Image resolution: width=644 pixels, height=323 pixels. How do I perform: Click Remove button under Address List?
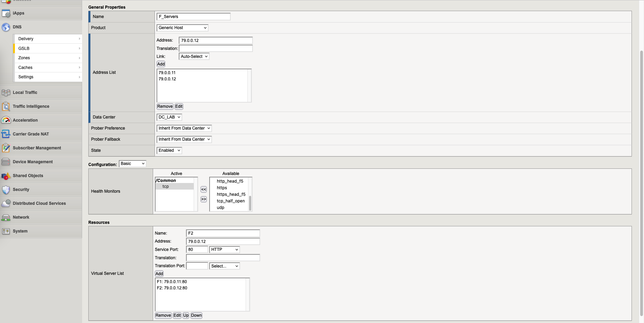pyautogui.click(x=165, y=106)
